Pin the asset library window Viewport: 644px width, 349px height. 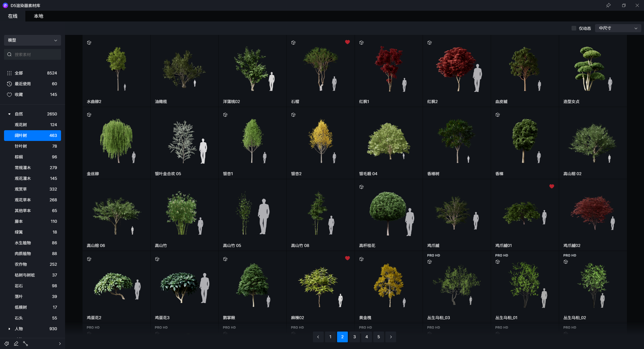tap(608, 5)
